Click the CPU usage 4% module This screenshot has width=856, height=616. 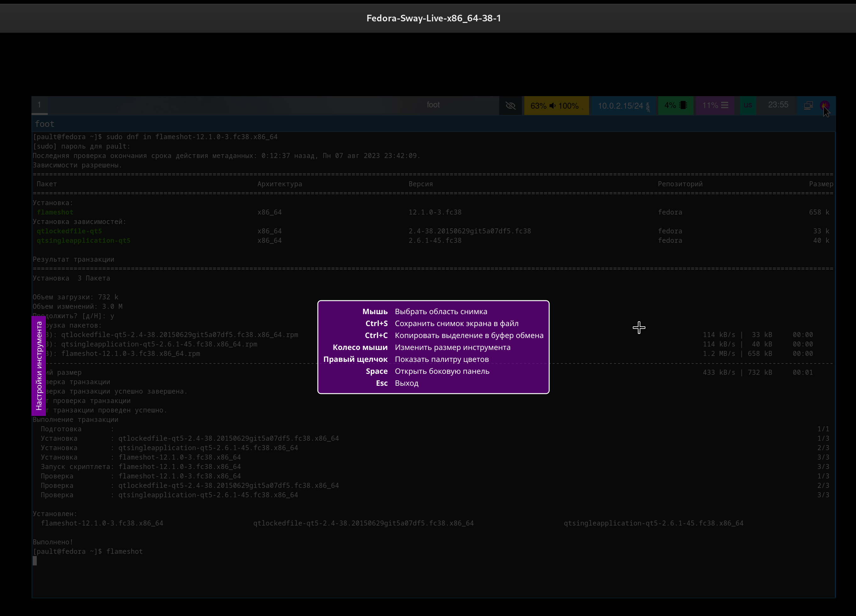[675, 106]
